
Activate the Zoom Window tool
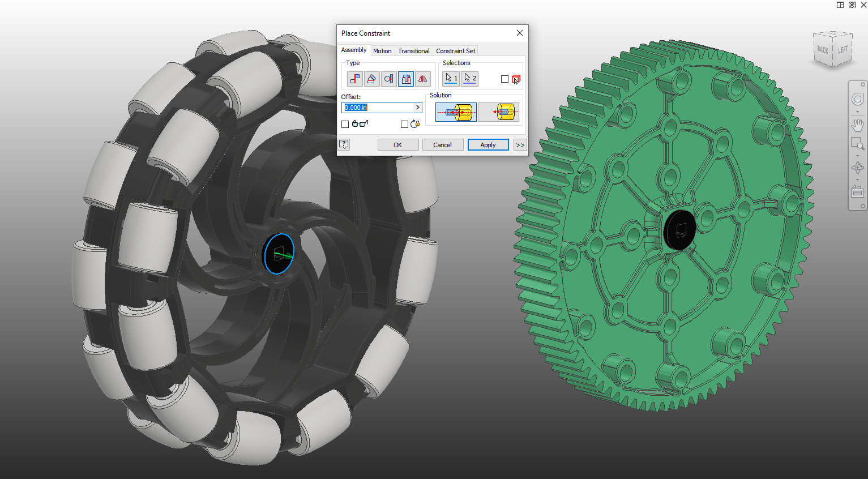(858, 144)
